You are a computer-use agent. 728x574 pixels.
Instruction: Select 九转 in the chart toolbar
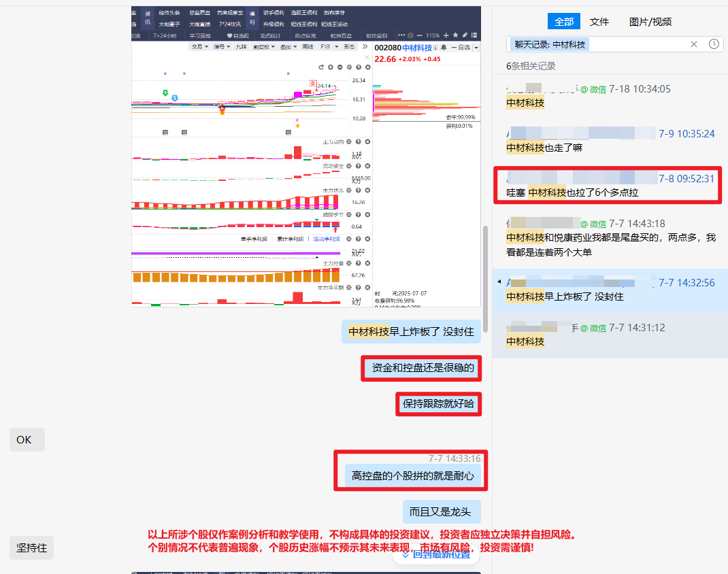(241, 47)
